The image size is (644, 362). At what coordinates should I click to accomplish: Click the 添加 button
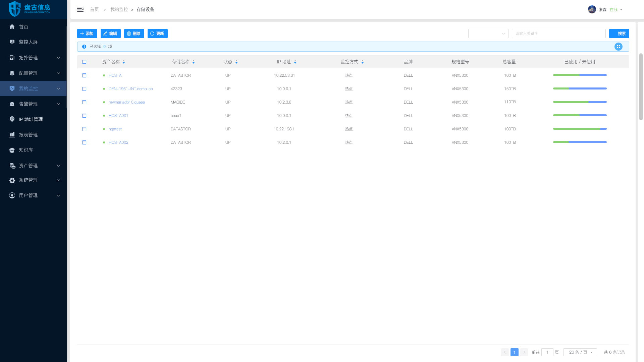pos(87,34)
